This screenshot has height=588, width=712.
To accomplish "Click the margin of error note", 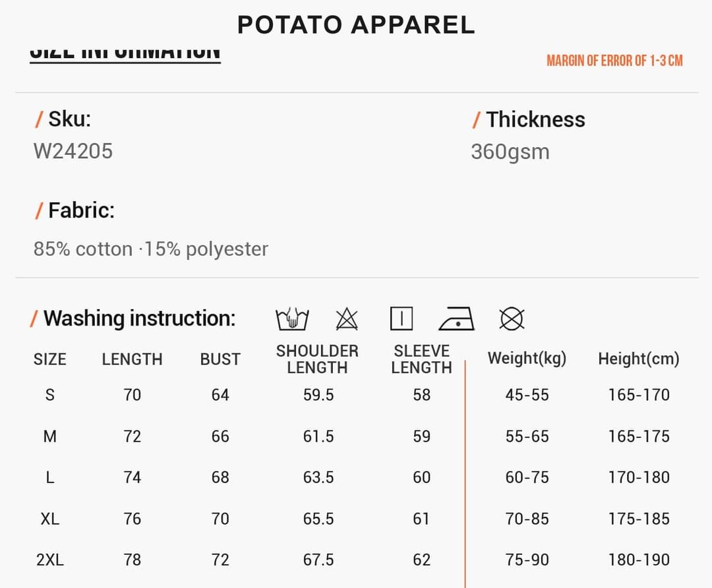I will 614,61.
